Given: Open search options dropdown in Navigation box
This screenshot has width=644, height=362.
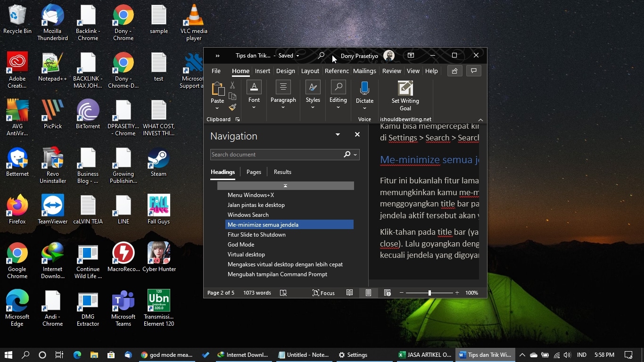Looking at the screenshot, I should point(355,155).
